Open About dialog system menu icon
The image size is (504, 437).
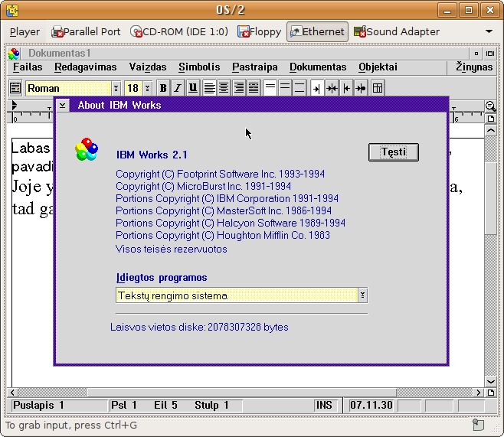tap(62, 105)
